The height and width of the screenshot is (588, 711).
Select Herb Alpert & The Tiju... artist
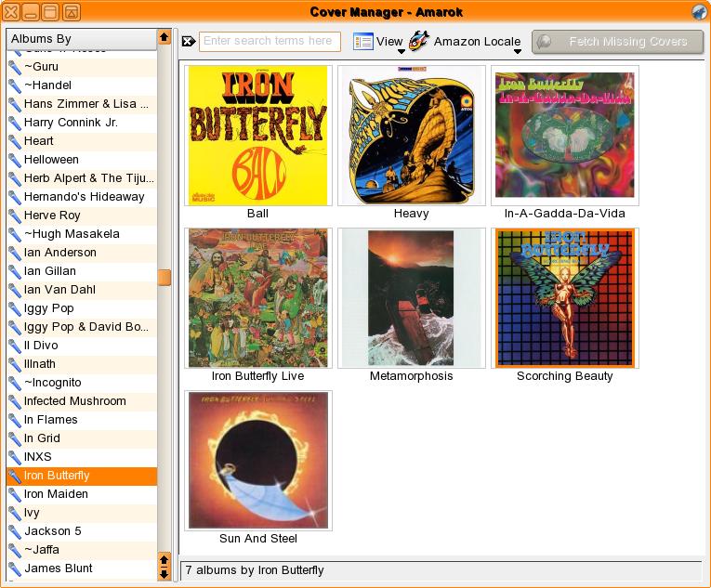pyautogui.click(x=82, y=178)
